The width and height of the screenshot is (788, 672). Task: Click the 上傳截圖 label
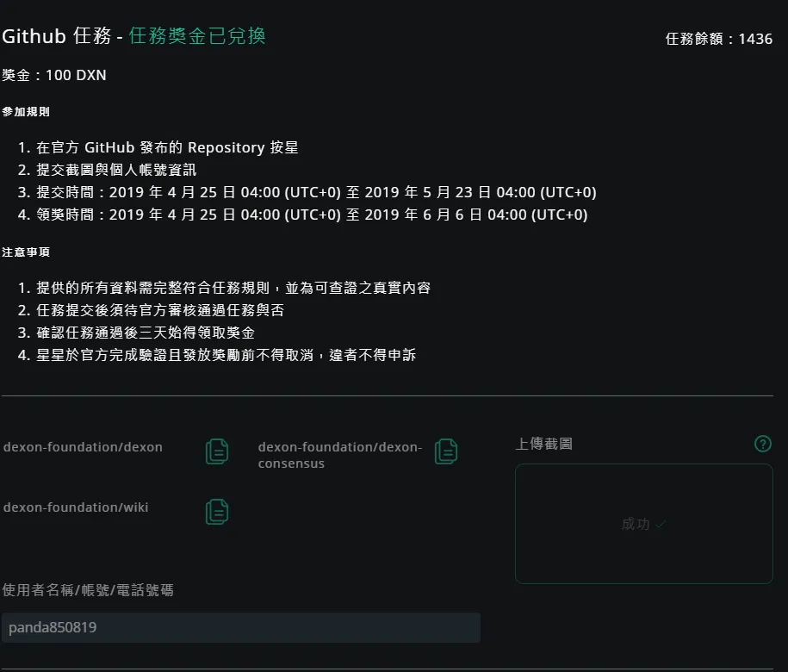(543, 444)
